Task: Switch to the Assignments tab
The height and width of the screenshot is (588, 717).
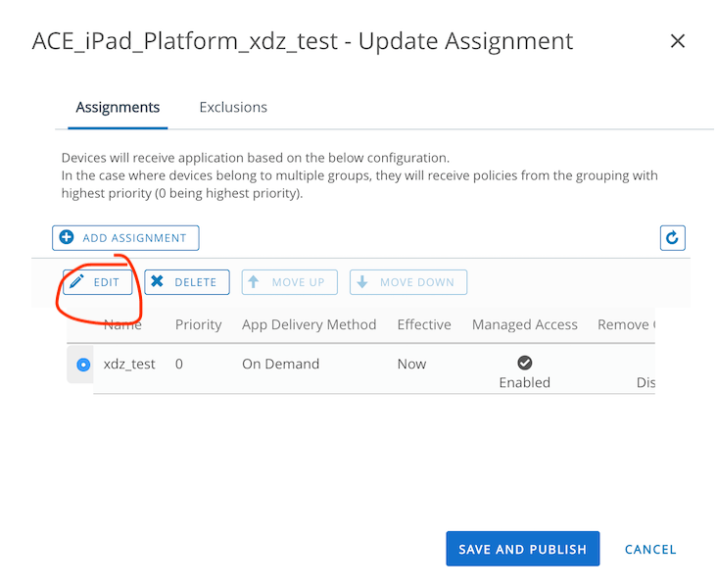Action: 118,107
